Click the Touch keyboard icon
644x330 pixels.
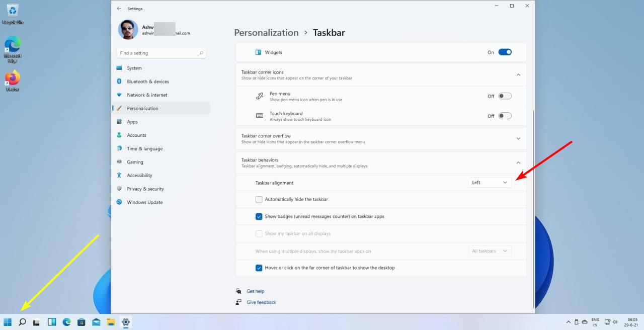point(260,116)
